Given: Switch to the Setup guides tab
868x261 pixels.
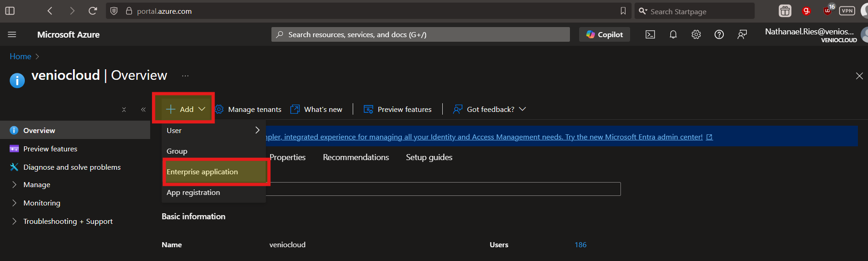Looking at the screenshot, I should pyautogui.click(x=429, y=157).
